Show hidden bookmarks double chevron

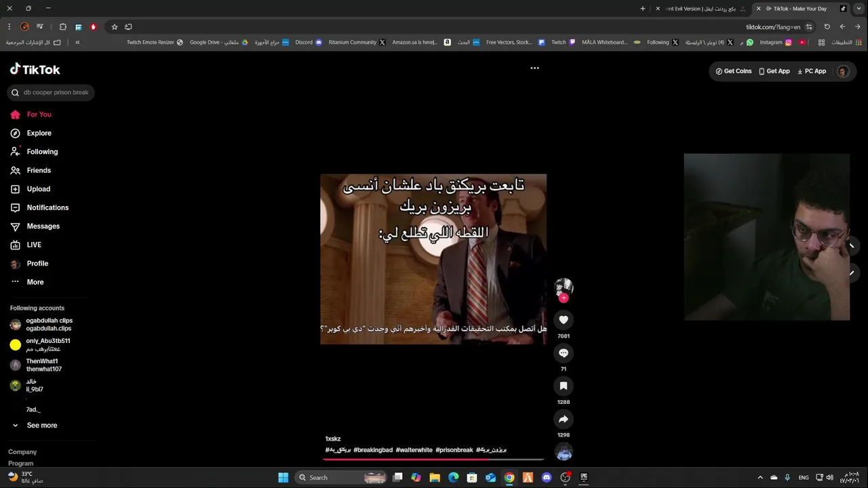click(x=77, y=42)
